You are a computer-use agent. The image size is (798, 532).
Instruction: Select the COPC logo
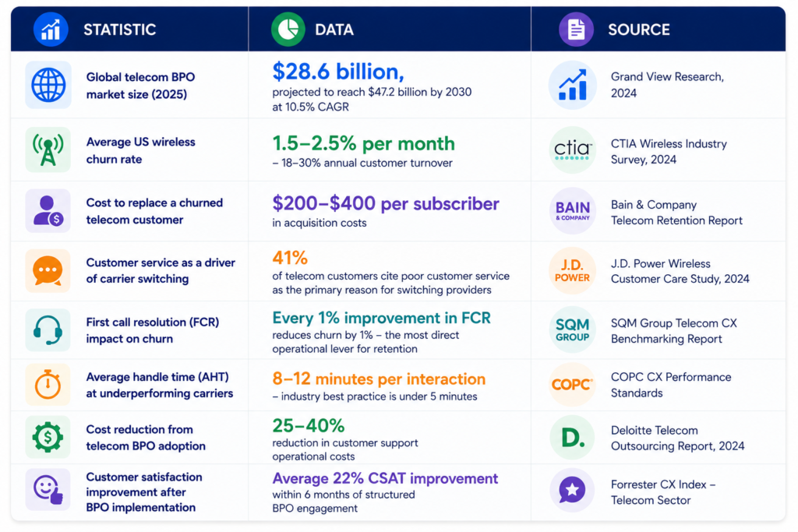[573, 385]
